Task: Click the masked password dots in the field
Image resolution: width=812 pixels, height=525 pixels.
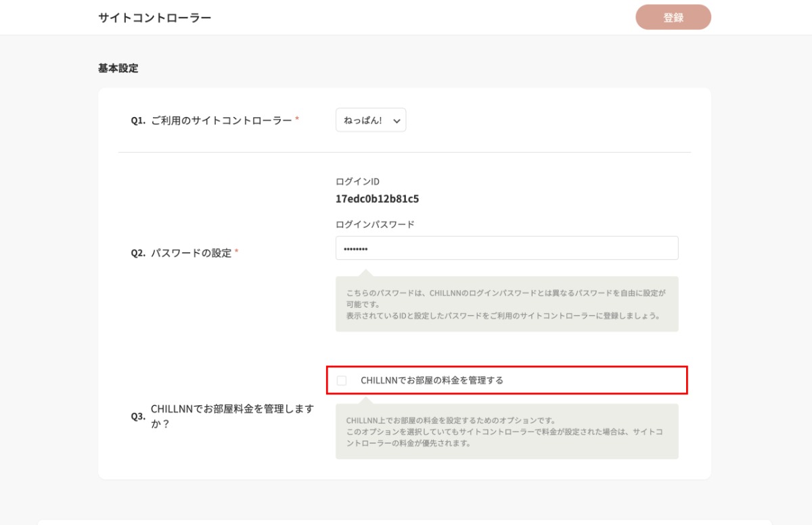Action: [355, 249]
